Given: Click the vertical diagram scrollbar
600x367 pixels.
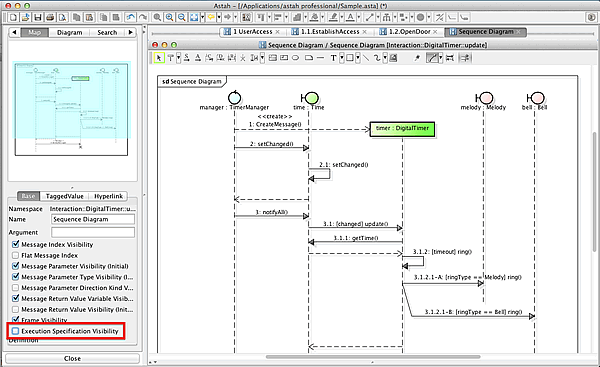Looking at the screenshot, I should click(x=594, y=191).
